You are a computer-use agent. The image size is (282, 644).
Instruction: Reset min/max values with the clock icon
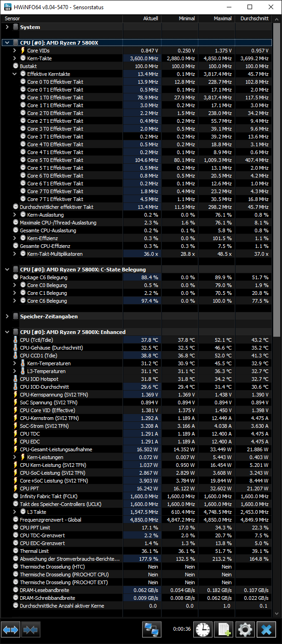pyautogui.click(x=202, y=629)
